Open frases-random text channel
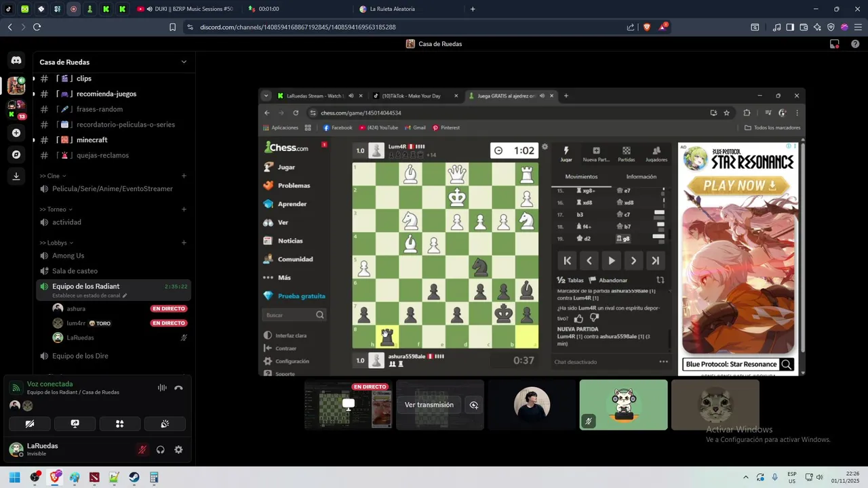 [114, 109]
